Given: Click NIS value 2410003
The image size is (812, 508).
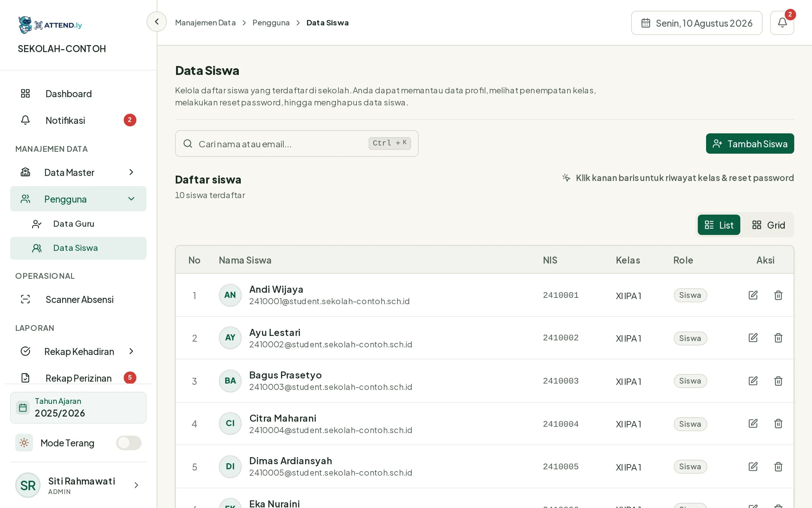Looking at the screenshot, I should (x=561, y=381).
